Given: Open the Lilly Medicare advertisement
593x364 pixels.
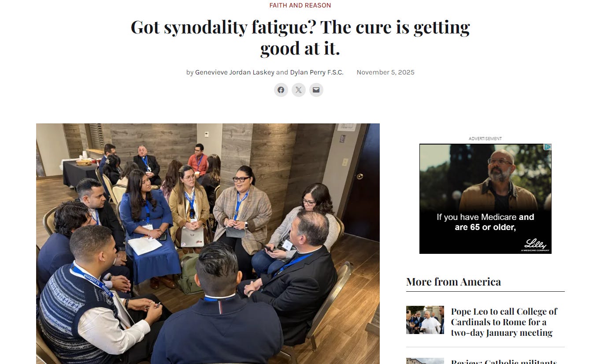Looking at the screenshot, I should point(486,199).
